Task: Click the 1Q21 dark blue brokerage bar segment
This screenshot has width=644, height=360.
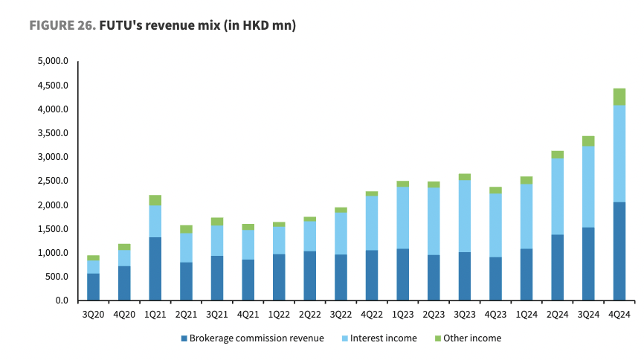Action: pyautogui.click(x=155, y=269)
